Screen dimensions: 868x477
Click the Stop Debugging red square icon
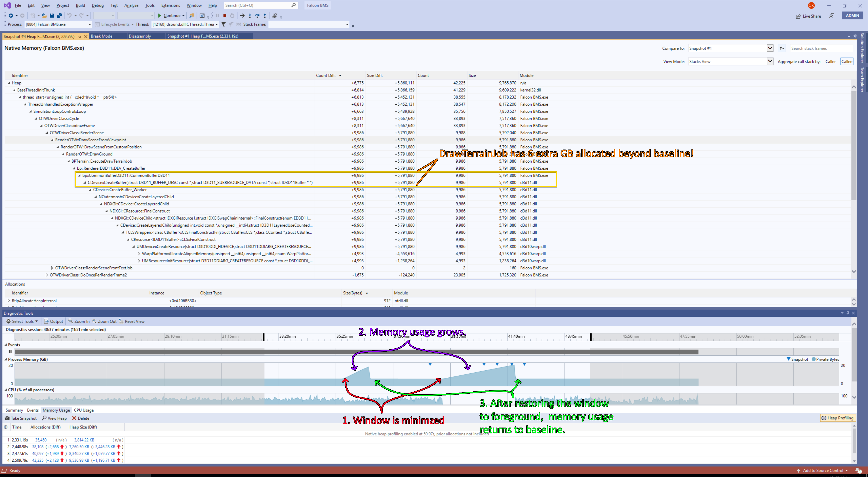tap(225, 16)
